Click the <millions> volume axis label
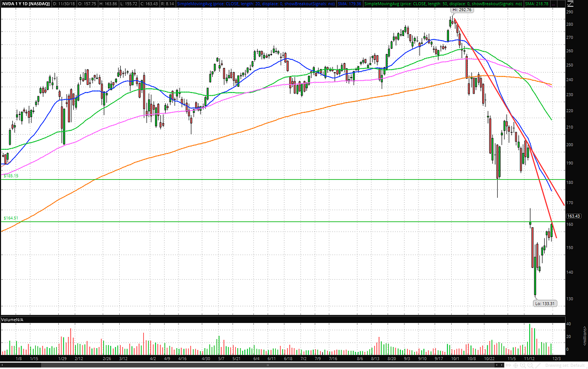The image size is (588, 369). pos(584,336)
